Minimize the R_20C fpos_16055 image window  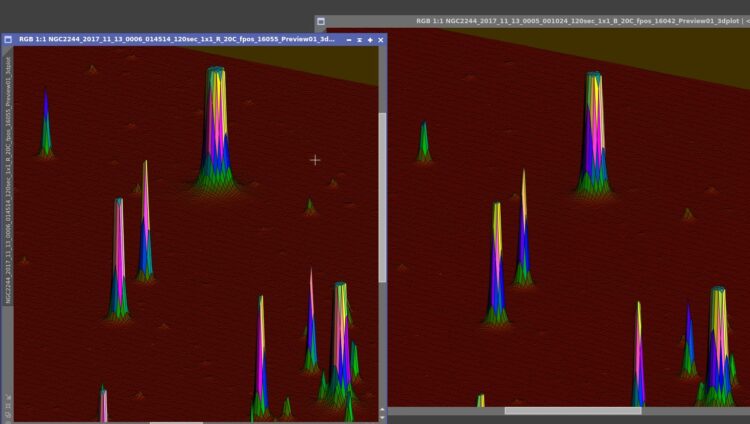point(349,40)
